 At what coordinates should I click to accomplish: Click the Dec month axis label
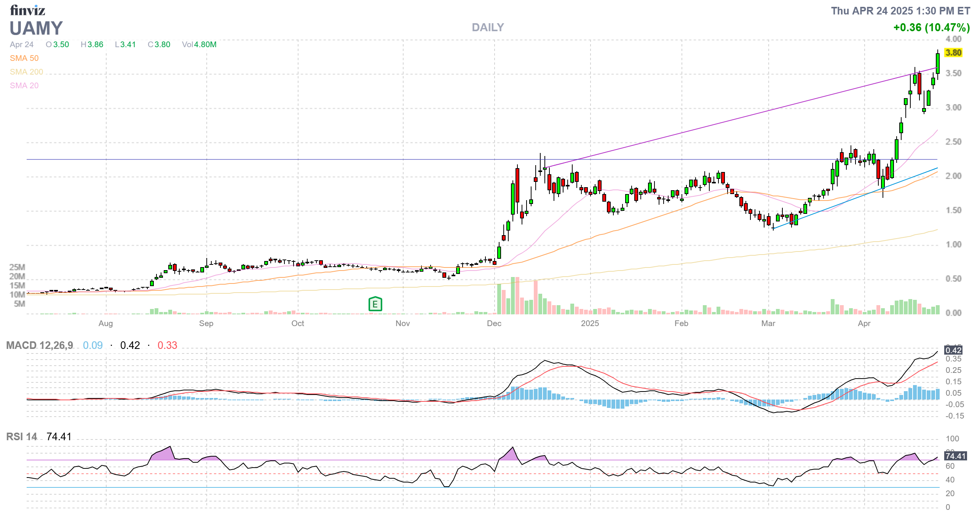494,323
